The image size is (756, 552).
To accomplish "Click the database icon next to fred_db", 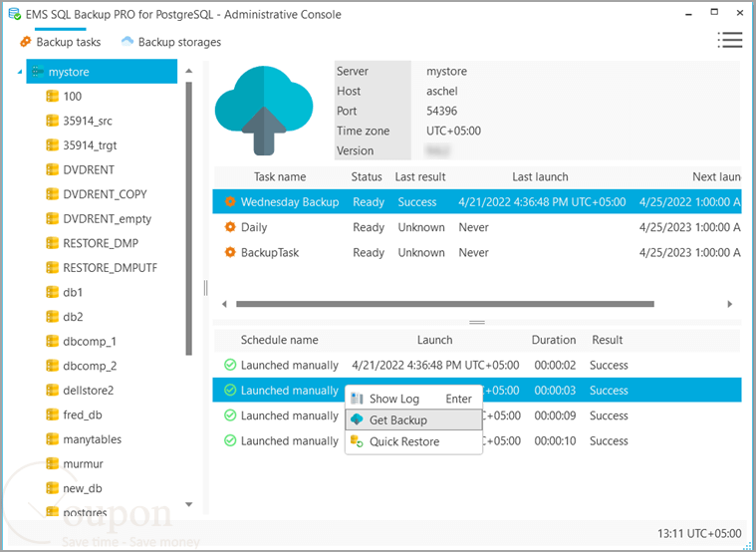I will pos(52,414).
